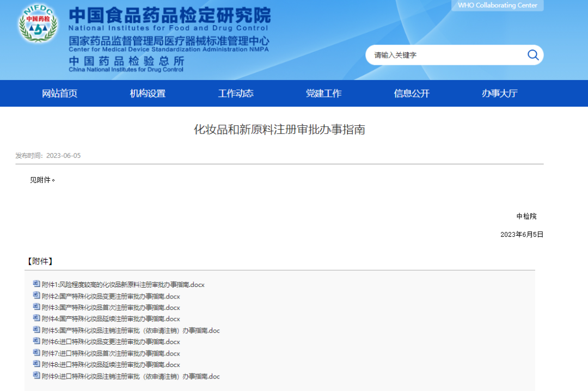588x391 pixels.
Task: Open 附件2 国产特殊化妆品变更注册 guide
Action: [111, 296]
